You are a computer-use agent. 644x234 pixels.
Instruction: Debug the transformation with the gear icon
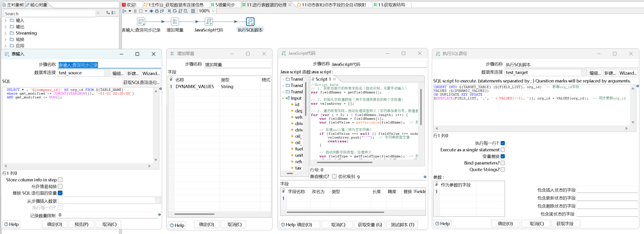click(x=157, y=11)
